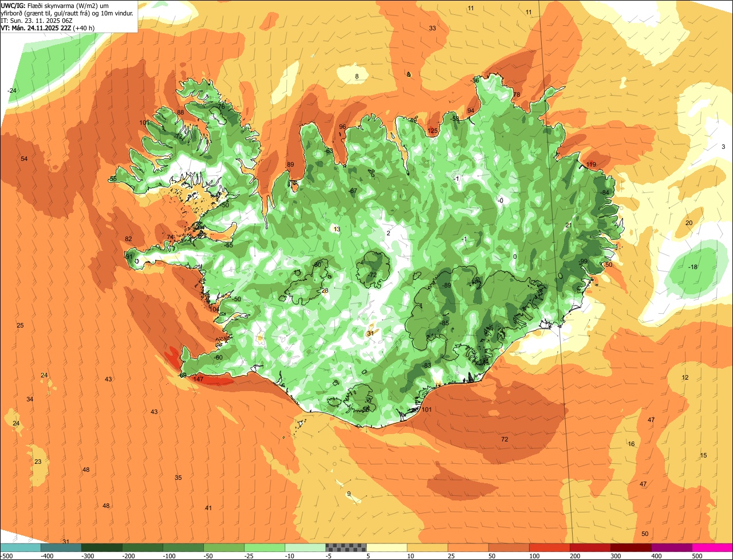Click the '15' value in the southeast ocean
The width and height of the screenshot is (733, 560).
coord(703,455)
